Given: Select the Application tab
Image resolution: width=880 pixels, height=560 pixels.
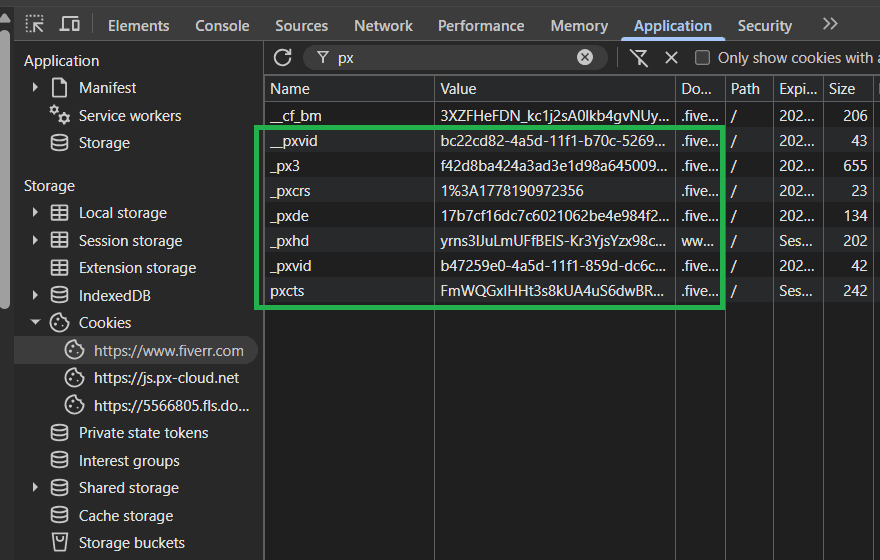Looking at the screenshot, I should click(673, 26).
